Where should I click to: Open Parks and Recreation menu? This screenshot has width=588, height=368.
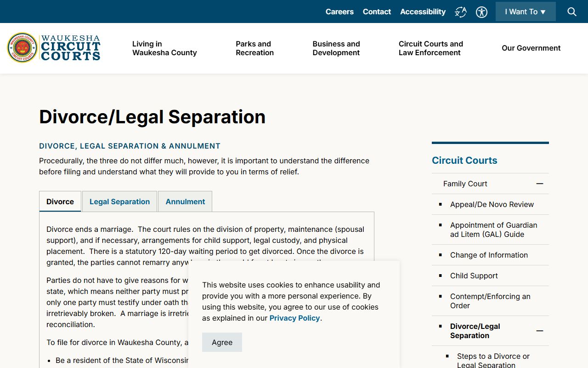click(x=254, y=48)
